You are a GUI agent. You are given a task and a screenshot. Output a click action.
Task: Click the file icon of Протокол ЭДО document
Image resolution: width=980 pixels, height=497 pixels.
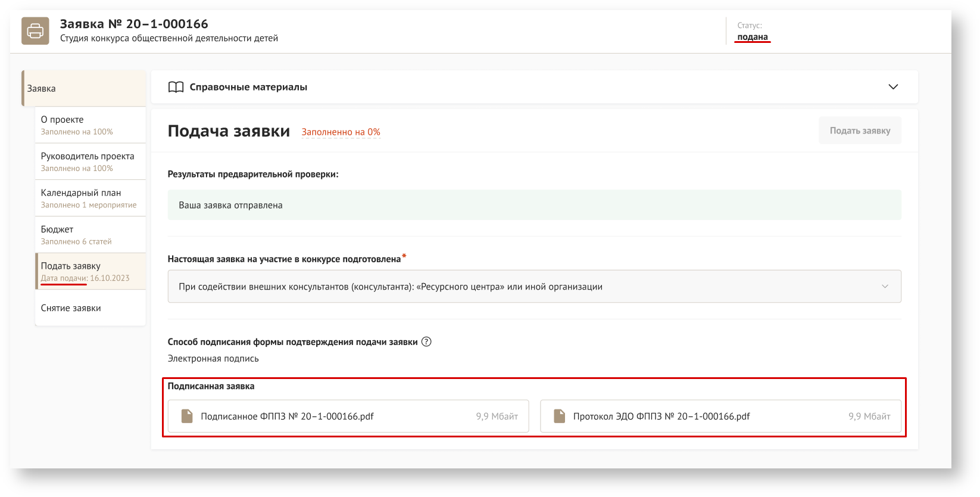(x=559, y=416)
